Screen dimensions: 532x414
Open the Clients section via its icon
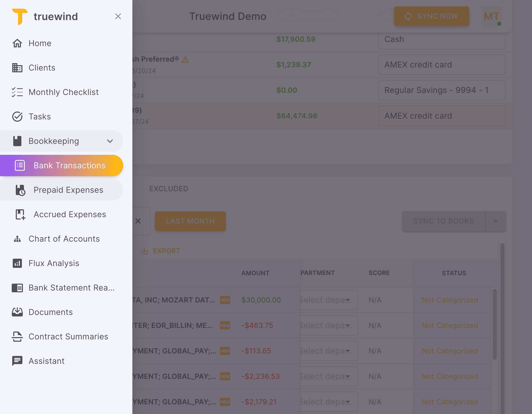tap(17, 68)
